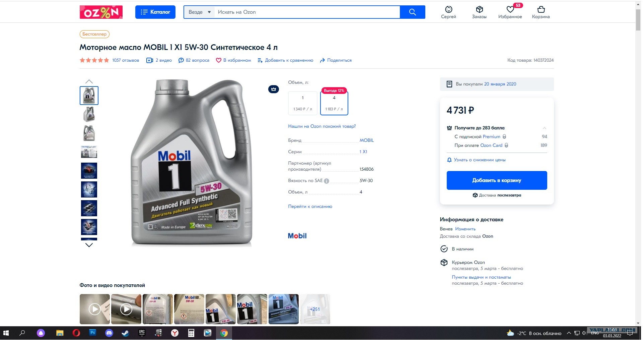Image resolution: width=644 pixels, height=340 pixels.
Task: Open Calculator from taskbar
Action: [191, 333]
